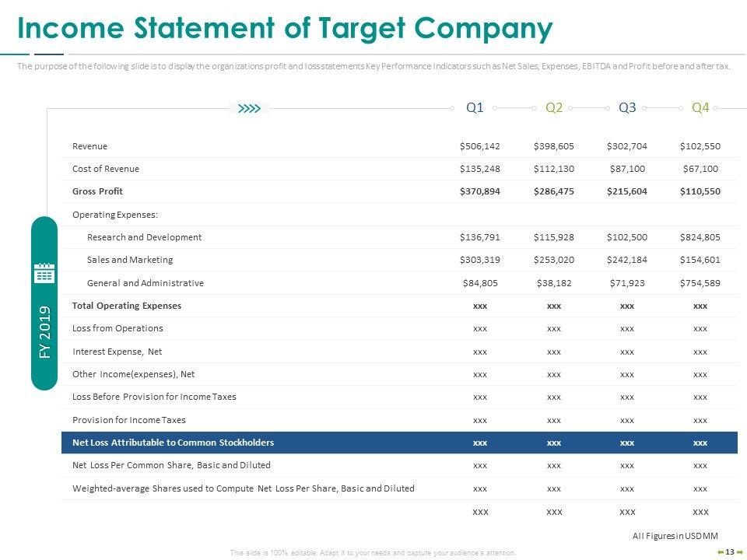Click Total Operating Expenses row label
The height and width of the screenshot is (560, 747).
pos(126,306)
